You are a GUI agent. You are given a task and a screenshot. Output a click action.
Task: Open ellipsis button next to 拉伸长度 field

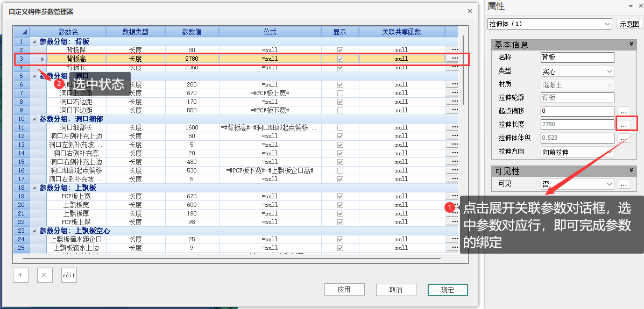624,125
